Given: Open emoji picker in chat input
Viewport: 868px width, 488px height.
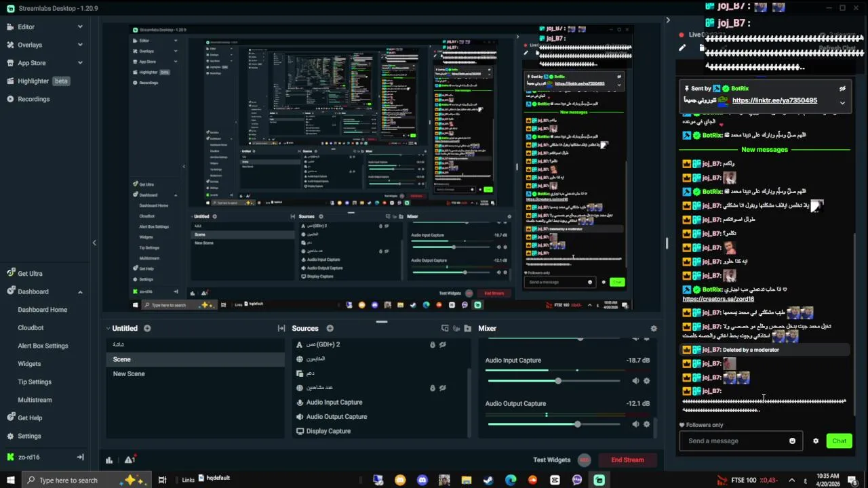Looking at the screenshot, I should 792,441.
